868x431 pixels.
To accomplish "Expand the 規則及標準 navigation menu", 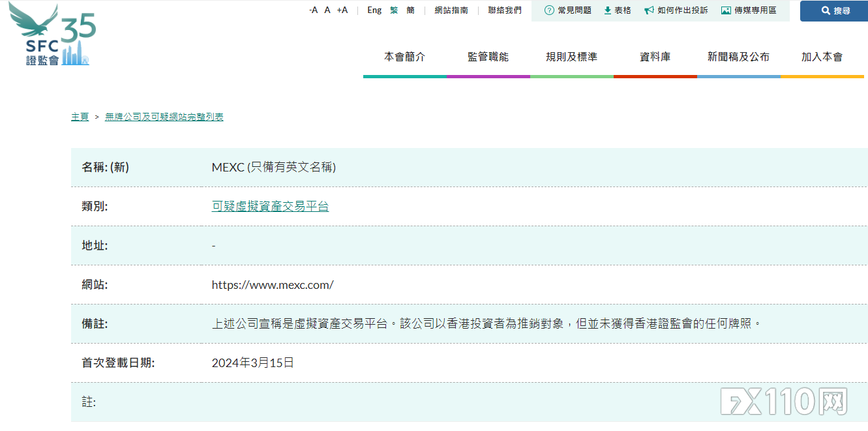I will 571,57.
